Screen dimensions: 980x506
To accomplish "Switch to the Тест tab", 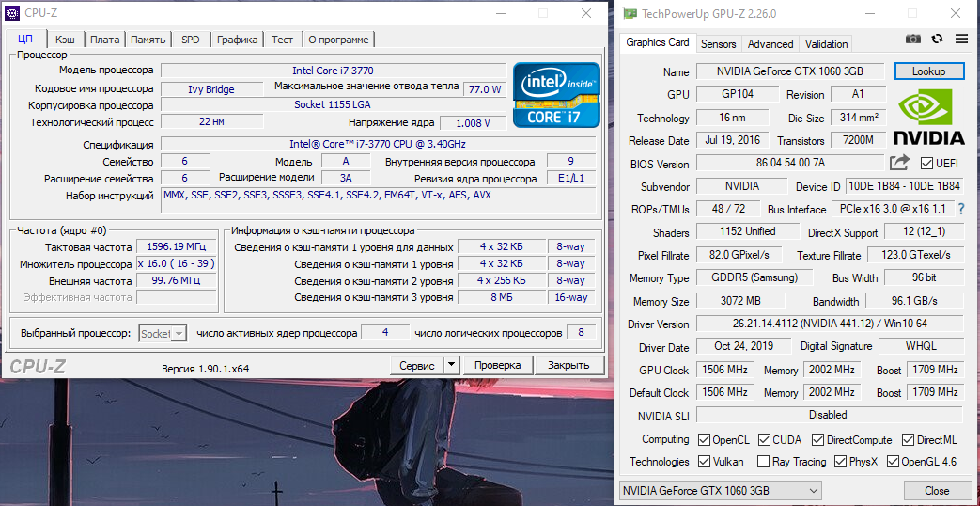I will point(283,40).
